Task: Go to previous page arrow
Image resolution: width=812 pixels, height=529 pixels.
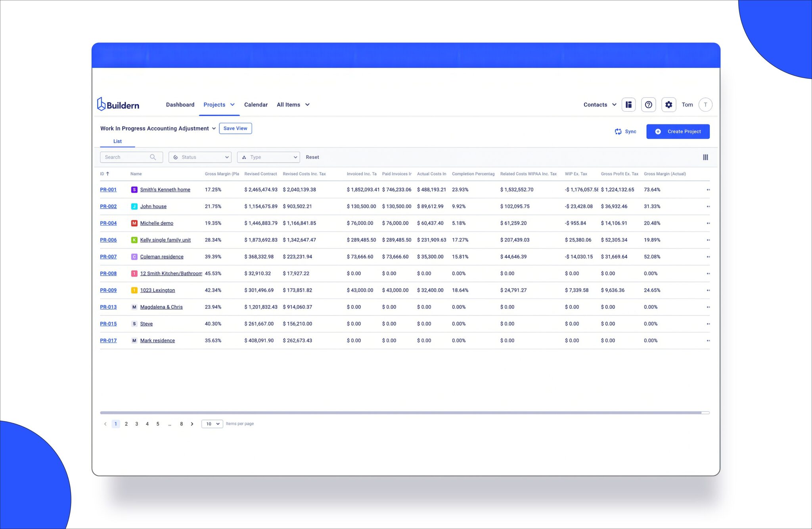Action: (x=105, y=424)
